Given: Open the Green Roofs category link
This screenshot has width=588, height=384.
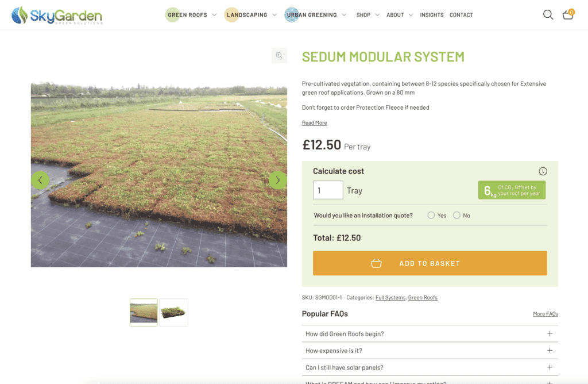Looking at the screenshot, I should coord(423,298).
